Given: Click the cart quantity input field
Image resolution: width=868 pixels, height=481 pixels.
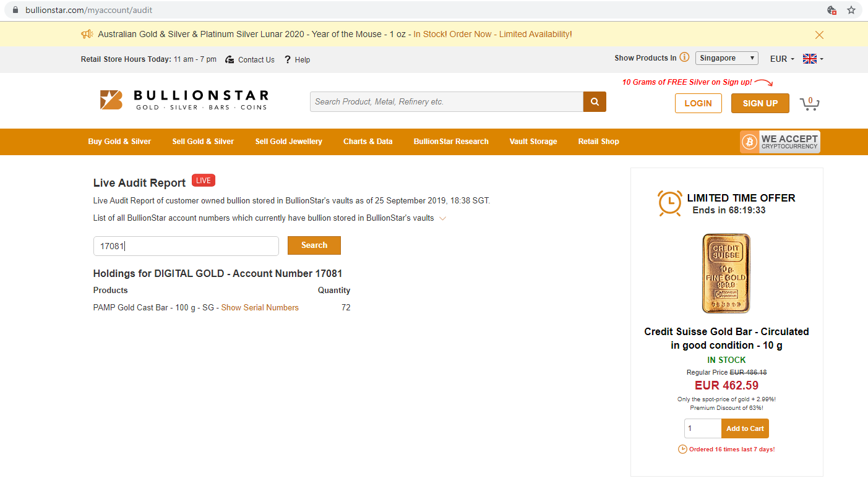Looking at the screenshot, I should tap(702, 428).
